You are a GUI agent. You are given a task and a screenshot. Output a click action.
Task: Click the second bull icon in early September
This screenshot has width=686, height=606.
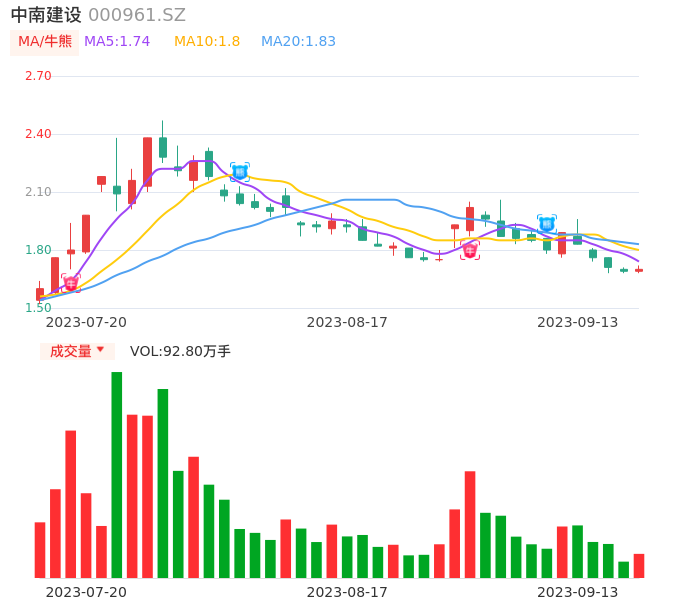tap(470, 251)
